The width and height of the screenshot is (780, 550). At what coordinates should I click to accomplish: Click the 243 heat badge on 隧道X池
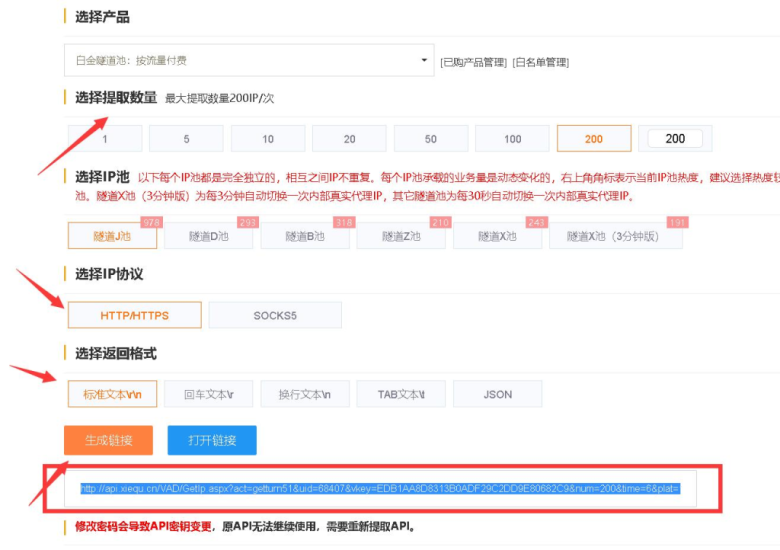(x=537, y=222)
